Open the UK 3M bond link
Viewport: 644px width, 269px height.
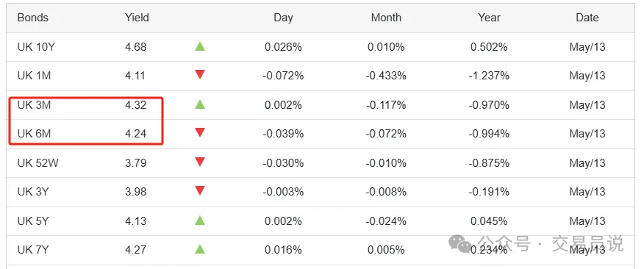pos(34,105)
